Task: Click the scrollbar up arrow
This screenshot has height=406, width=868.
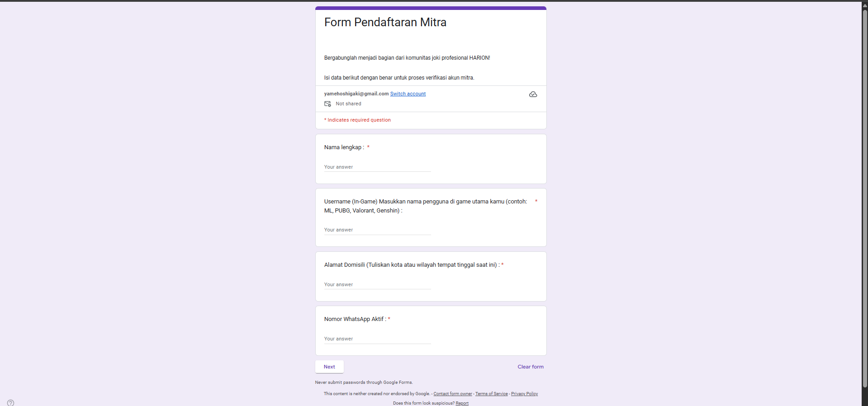Action: point(864,5)
